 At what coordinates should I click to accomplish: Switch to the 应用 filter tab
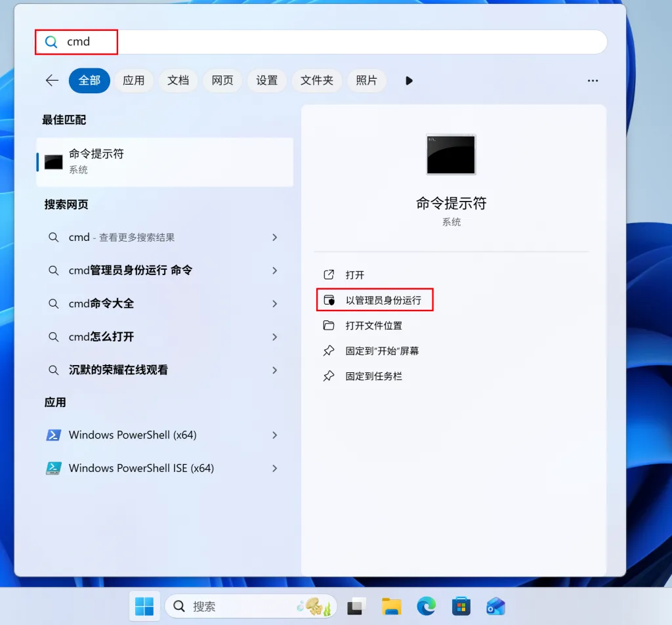pos(134,80)
